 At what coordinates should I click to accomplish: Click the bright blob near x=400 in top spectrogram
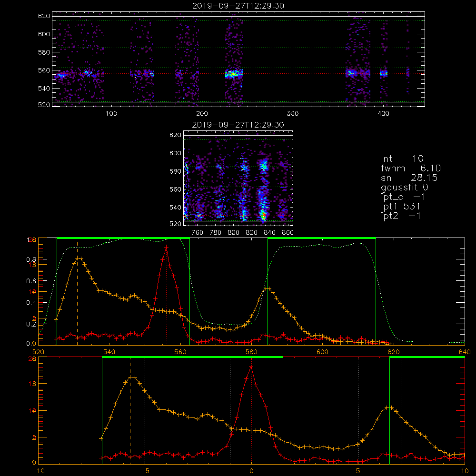[x=384, y=73]
